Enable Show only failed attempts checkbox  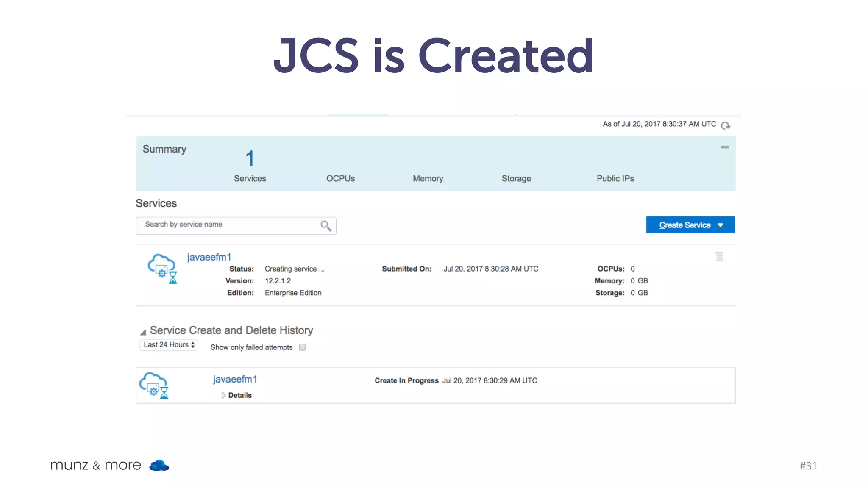(302, 347)
